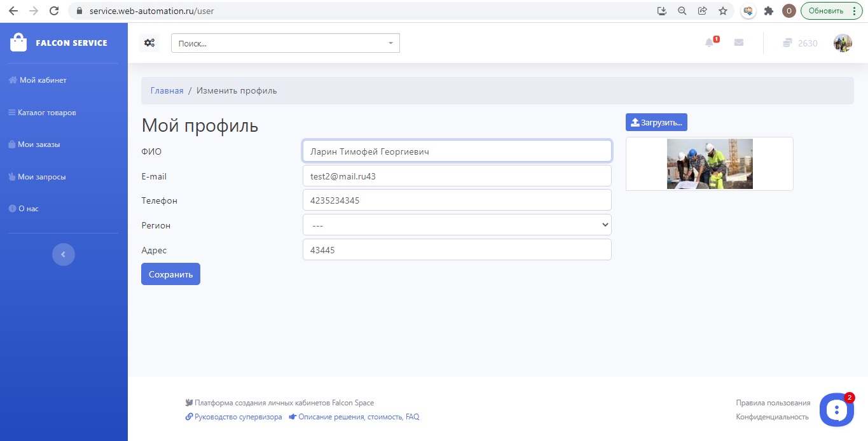Click the coins balance 2630
This screenshot has width=868, height=441.
coord(800,43)
